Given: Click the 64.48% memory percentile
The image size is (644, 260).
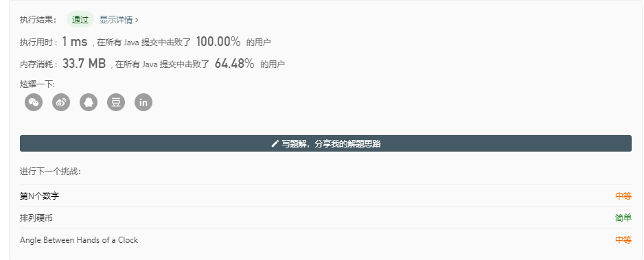Looking at the screenshot, I should click(x=235, y=64).
